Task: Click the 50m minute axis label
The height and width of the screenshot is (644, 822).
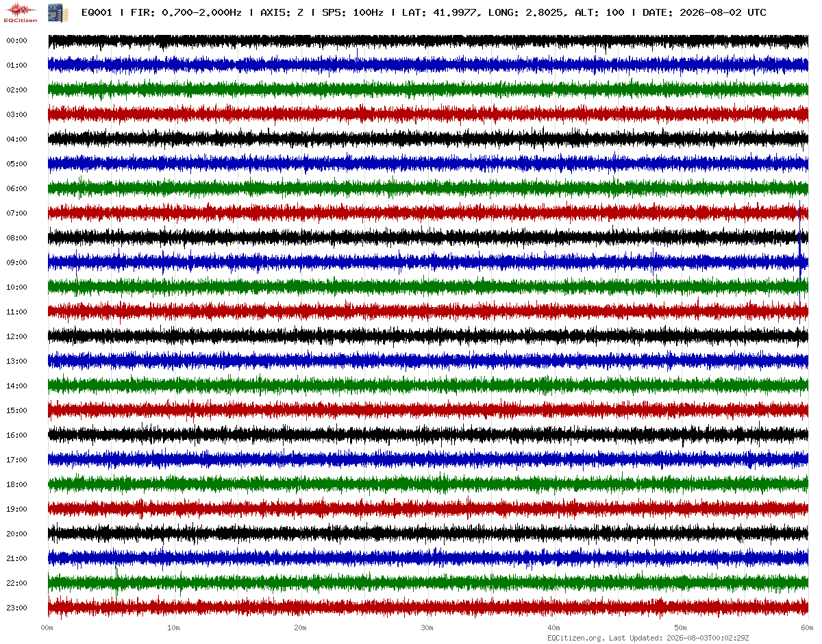Action: click(x=680, y=628)
